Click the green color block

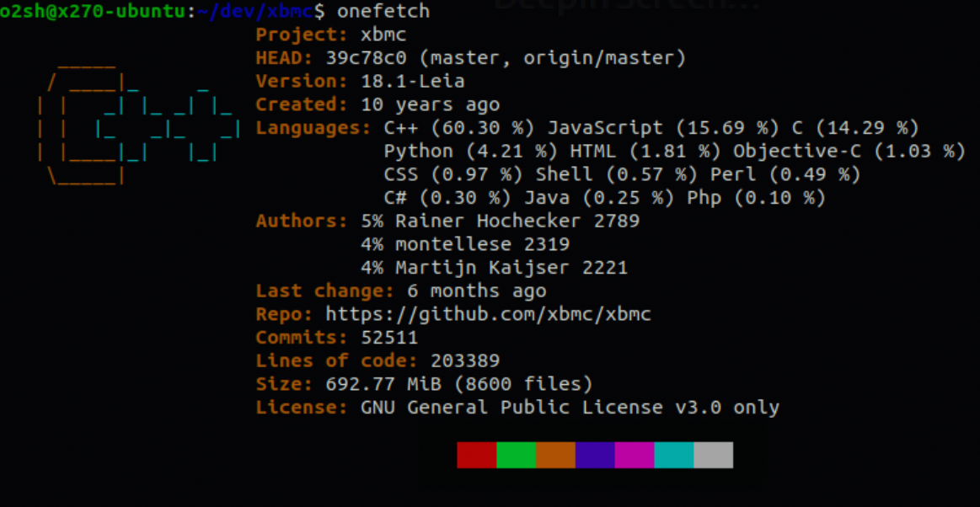click(517, 455)
